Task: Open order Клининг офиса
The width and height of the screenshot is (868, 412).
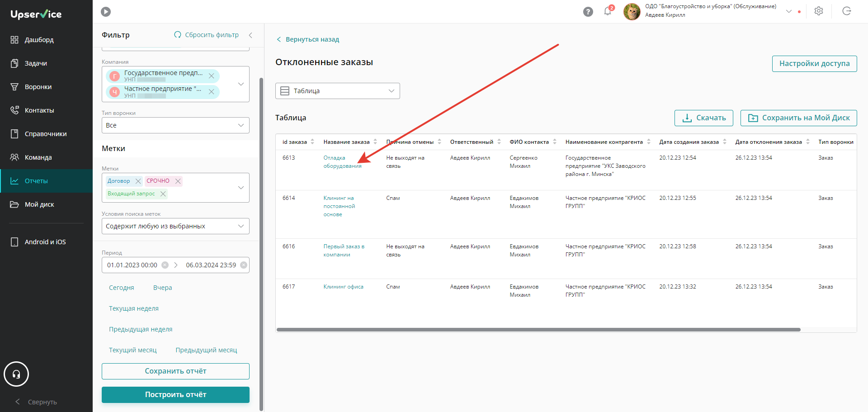Action: 343,287
